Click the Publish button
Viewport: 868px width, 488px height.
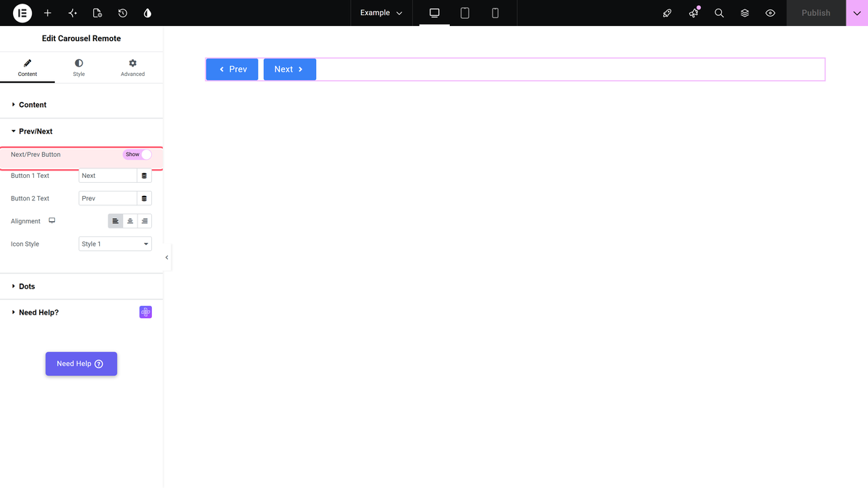[x=816, y=13]
